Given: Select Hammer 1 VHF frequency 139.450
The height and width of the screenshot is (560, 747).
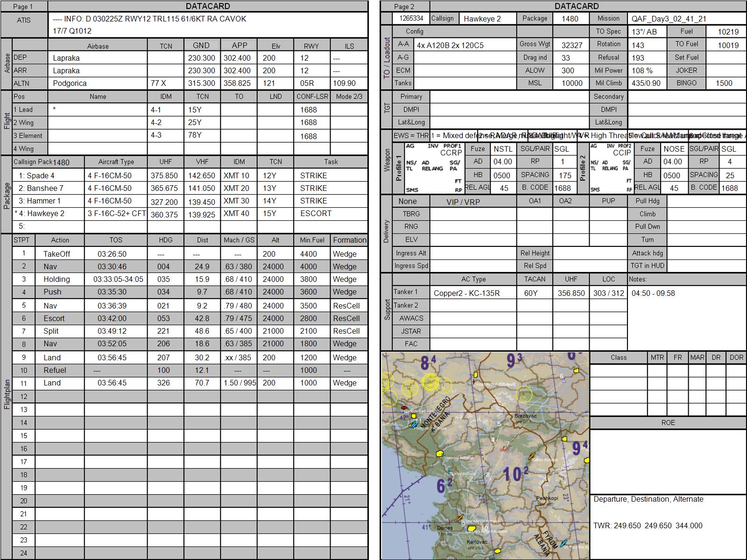Looking at the screenshot, I should (x=202, y=201).
